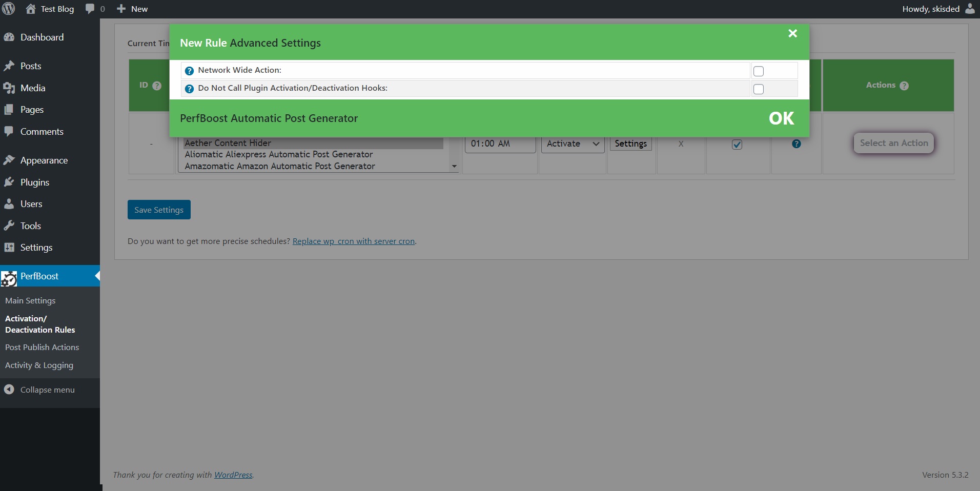Image resolution: width=980 pixels, height=491 pixels.
Task: Click the blue help icon in rule row
Action: point(797,144)
